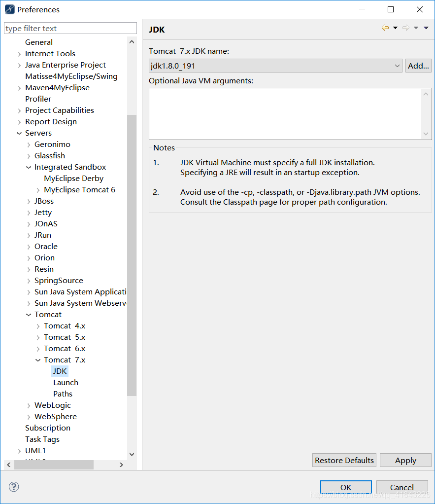Open the Tomcat 7.x JDK name dropdown
Screen dimensions: 435x504
tap(275, 66)
